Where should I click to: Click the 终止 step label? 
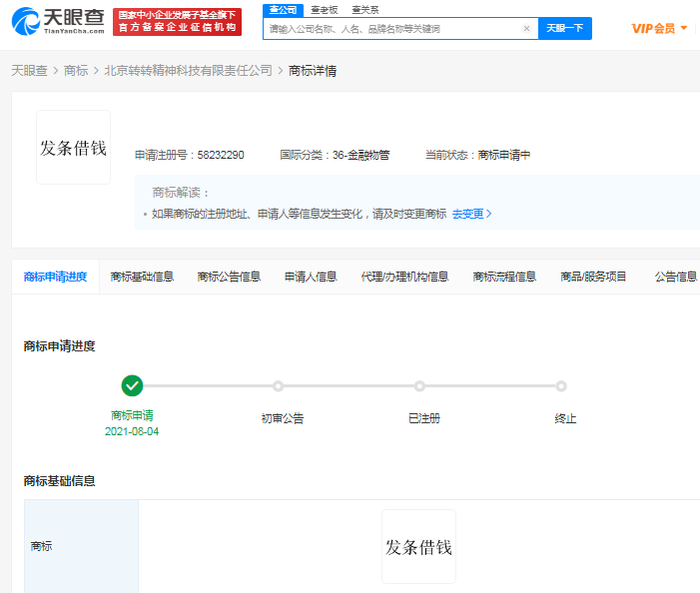pyautogui.click(x=565, y=418)
